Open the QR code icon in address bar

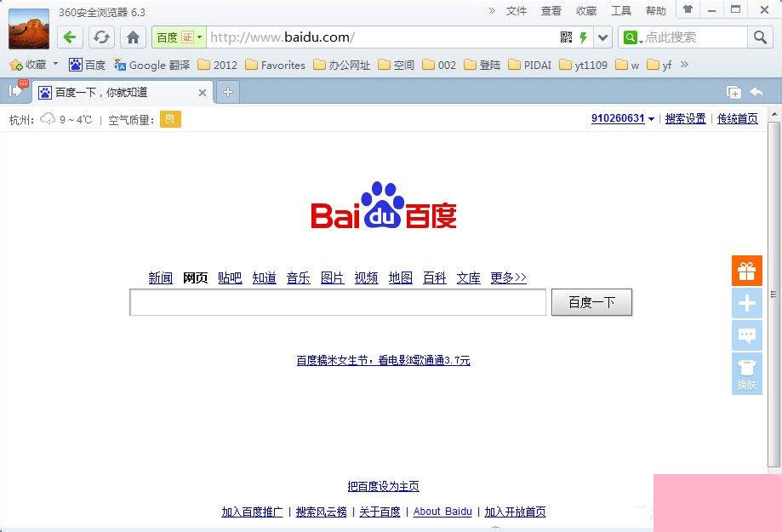[x=566, y=37]
